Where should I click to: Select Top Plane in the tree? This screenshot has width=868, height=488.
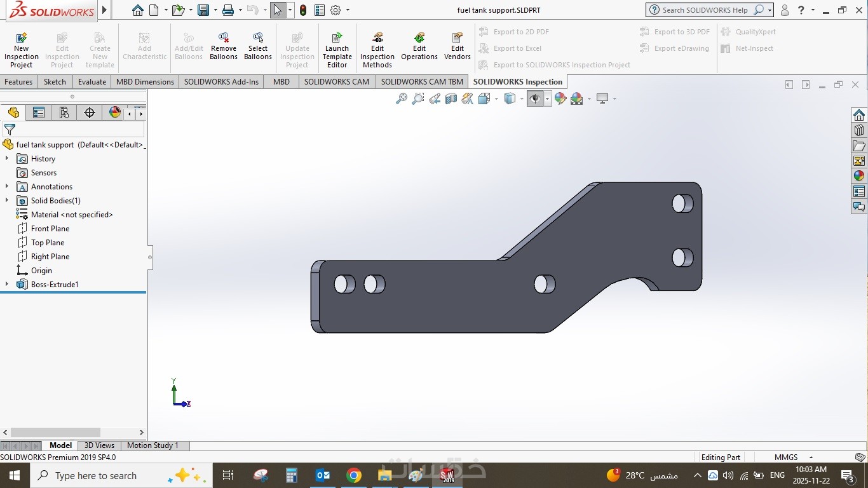[48, 243]
